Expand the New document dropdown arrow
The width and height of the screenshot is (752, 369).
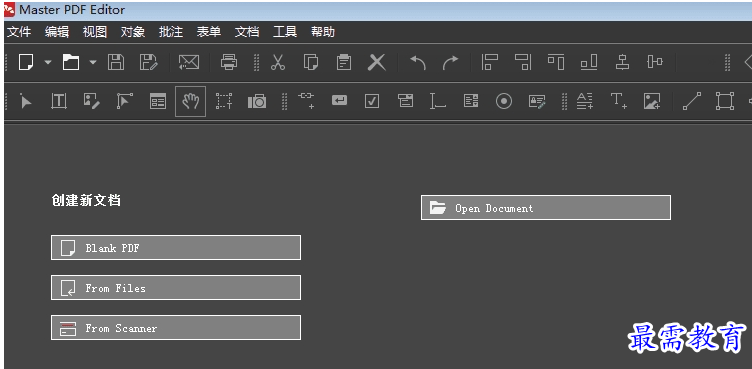click(48, 62)
